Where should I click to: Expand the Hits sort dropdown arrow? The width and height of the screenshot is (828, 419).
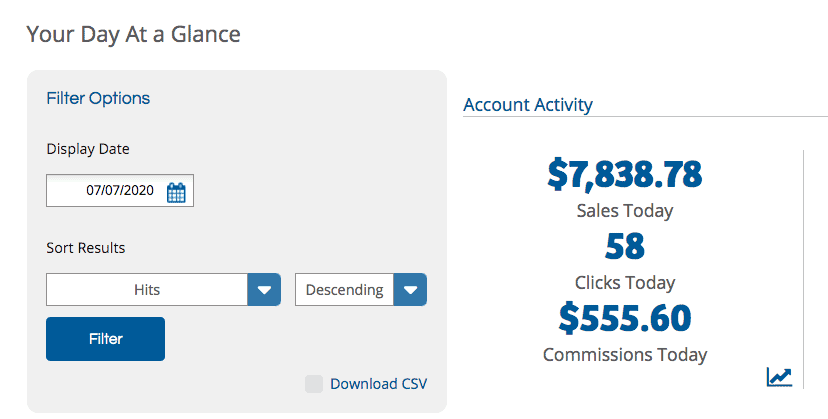coord(263,290)
